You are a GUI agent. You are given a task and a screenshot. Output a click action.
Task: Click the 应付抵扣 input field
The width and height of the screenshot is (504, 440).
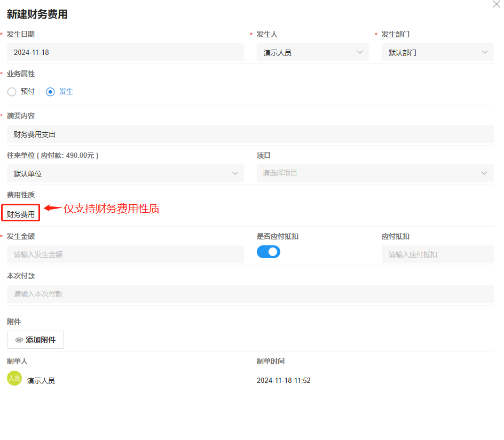click(437, 254)
